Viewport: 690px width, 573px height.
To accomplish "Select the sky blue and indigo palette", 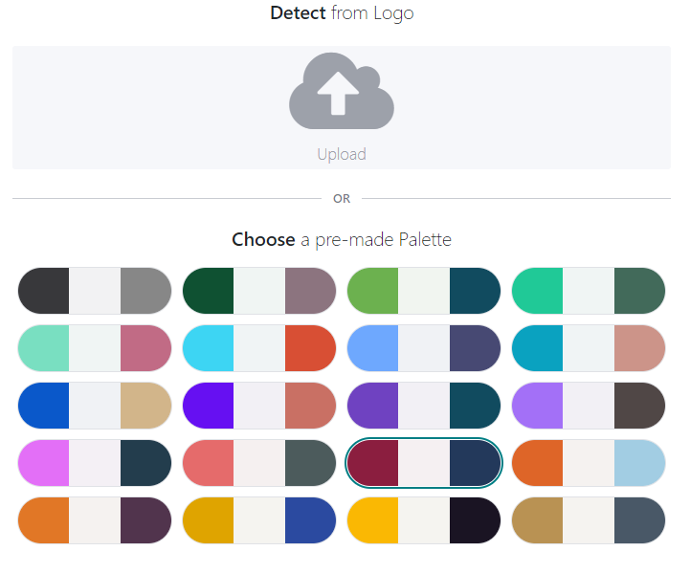I will point(424,348).
